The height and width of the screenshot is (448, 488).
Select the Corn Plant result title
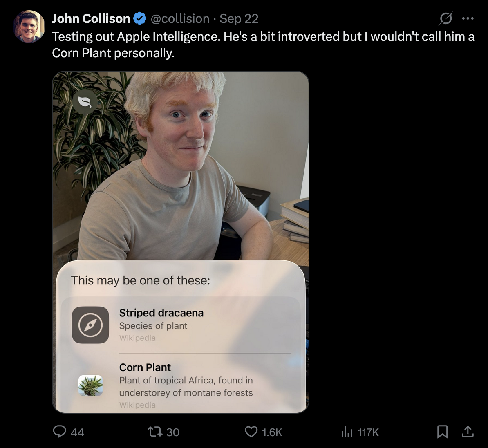point(145,367)
